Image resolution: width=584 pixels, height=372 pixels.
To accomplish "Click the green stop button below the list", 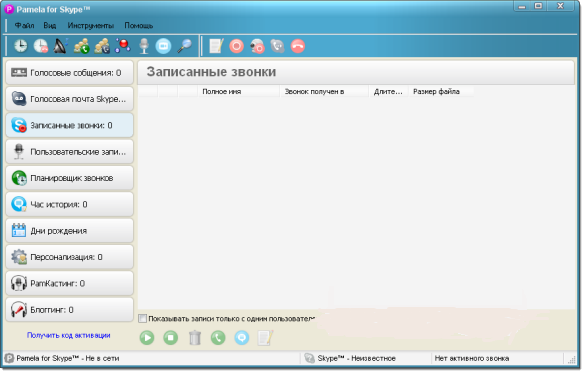I will tap(171, 338).
